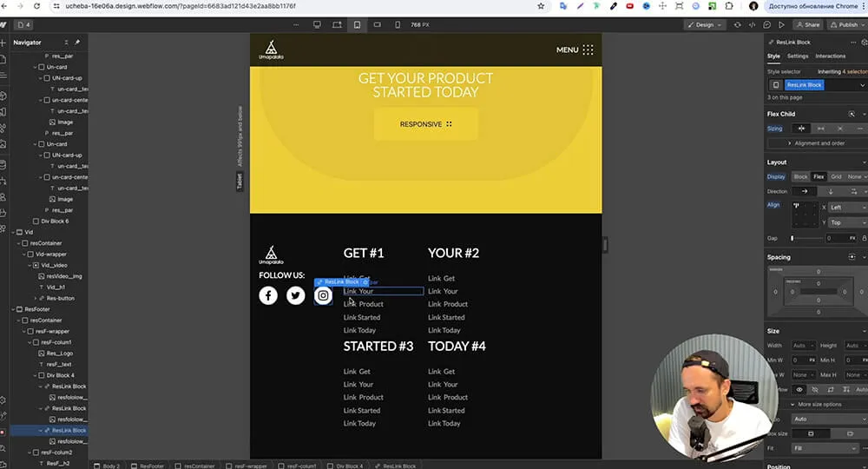This screenshot has width=868, height=469.
Task: Set display to Flex
Action: click(819, 176)
